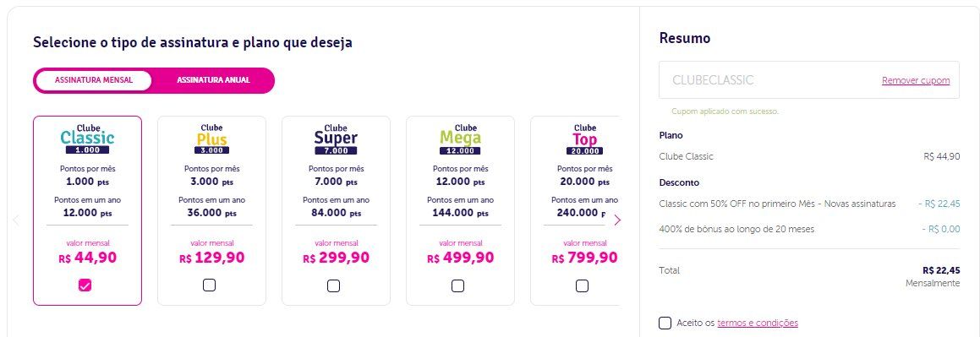Remove the applied coupon
This screenshot has height=337, width=980.
point(916,80)
